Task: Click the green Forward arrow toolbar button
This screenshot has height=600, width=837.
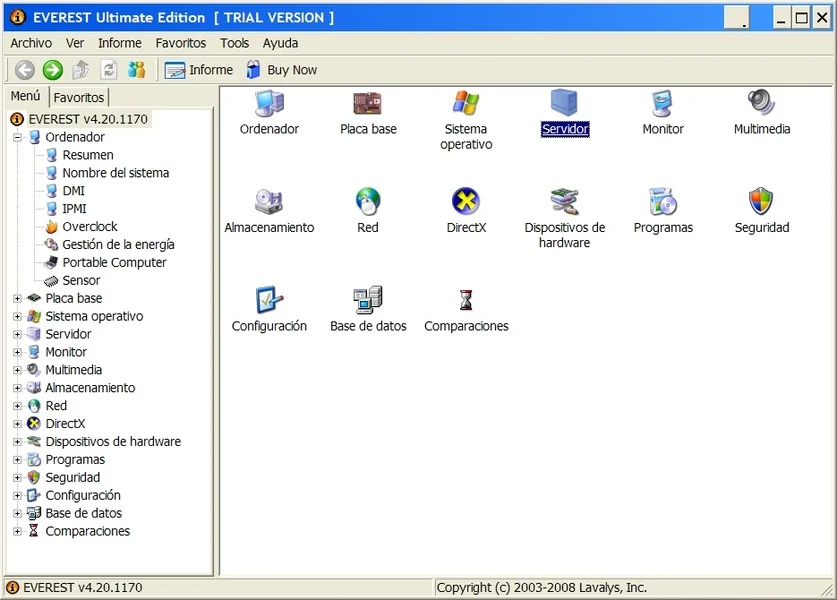Action: [x=53, y=70]
